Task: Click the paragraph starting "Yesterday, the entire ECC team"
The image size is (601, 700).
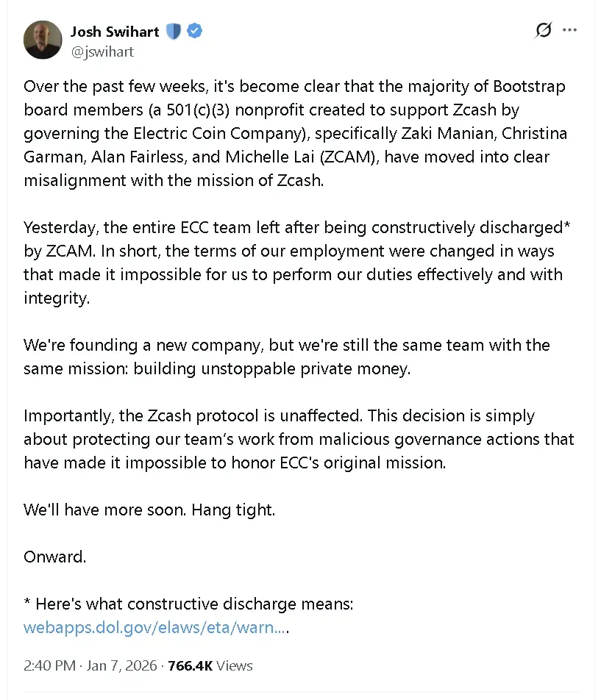Action: click(294, 262)
